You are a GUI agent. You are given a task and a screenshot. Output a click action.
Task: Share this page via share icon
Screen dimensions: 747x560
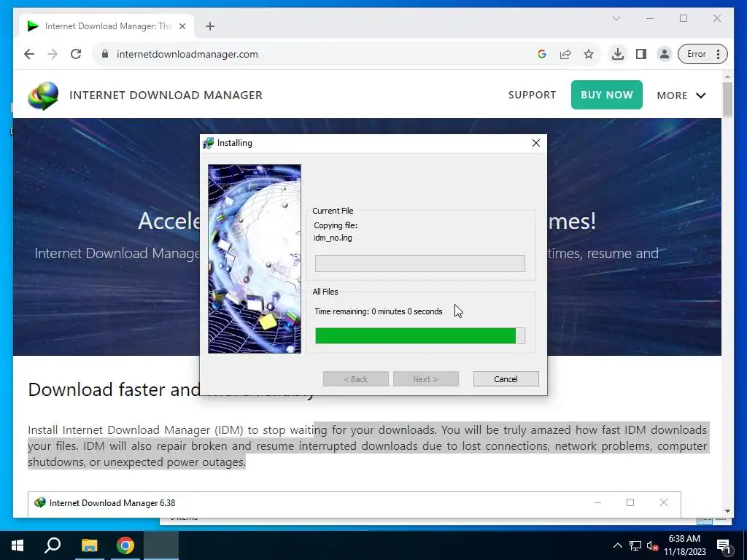pyautogui.click(x=565, y=54)
